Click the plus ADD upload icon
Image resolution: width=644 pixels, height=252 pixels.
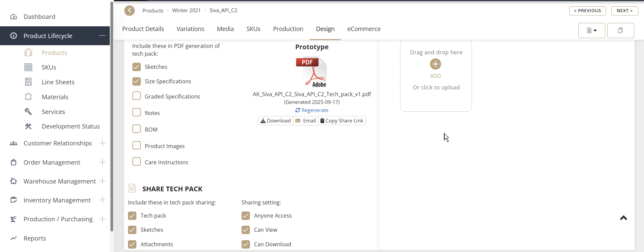[x=435, y=64]
